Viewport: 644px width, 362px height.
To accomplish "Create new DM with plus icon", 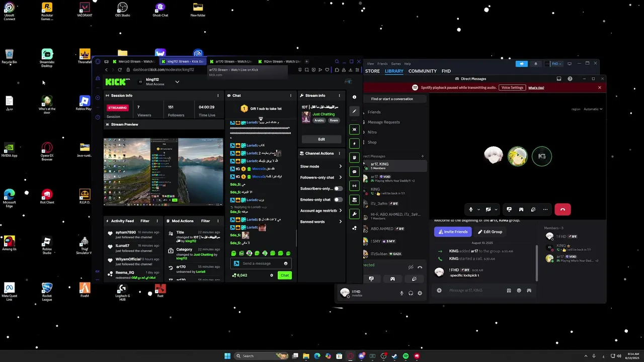I will pos(422,156).
